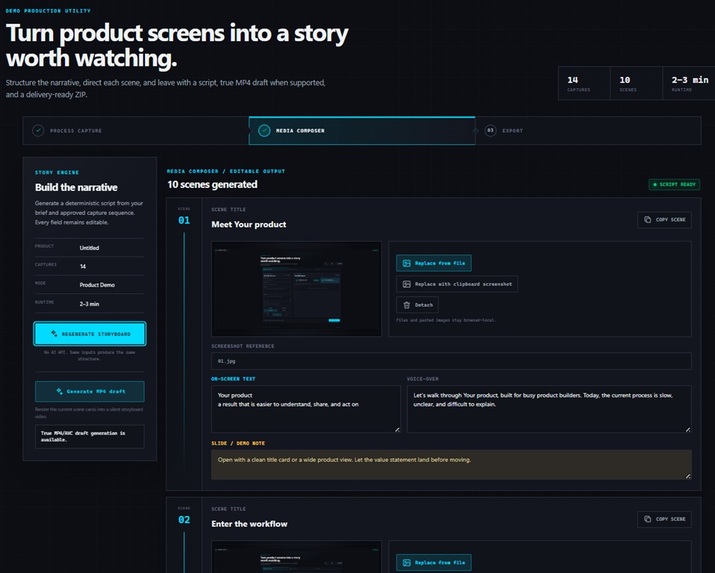Click the 03 Export step number badge

coord(490,131)
